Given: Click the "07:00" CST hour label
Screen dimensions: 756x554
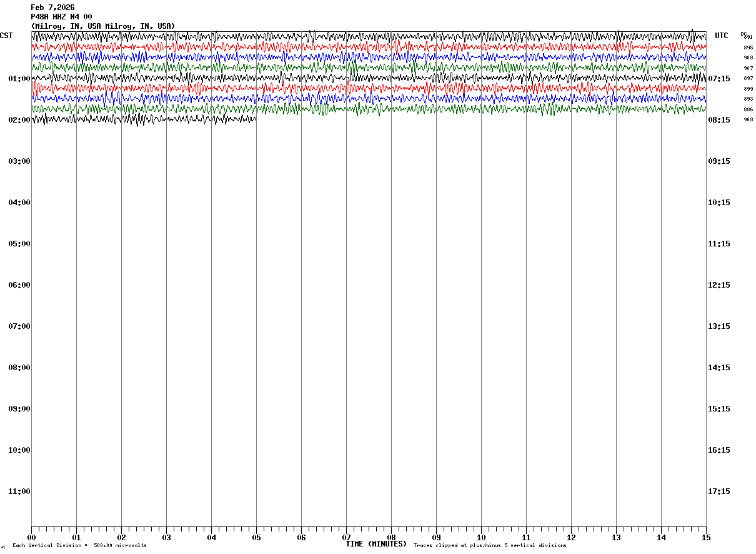Looking at the screenshot, I should point(19,326).
